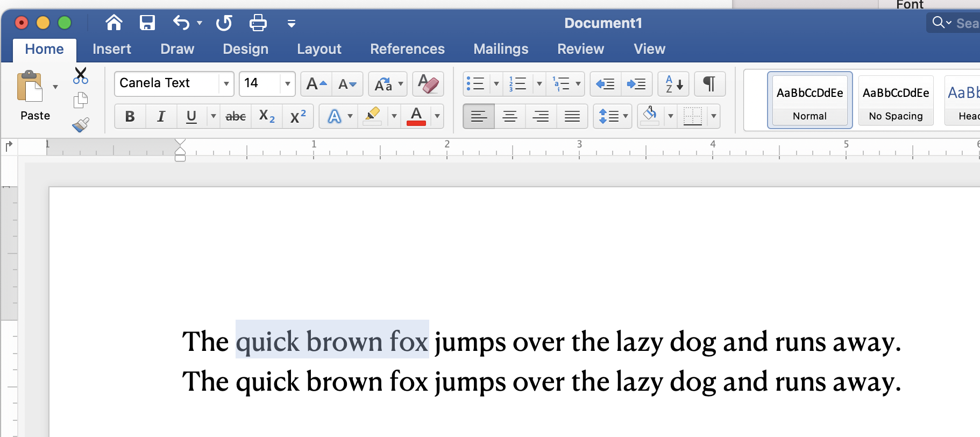Apply paragraph shading paint bucket
The width and height of the screenshot is (980, 437).
tap(650, 116)
